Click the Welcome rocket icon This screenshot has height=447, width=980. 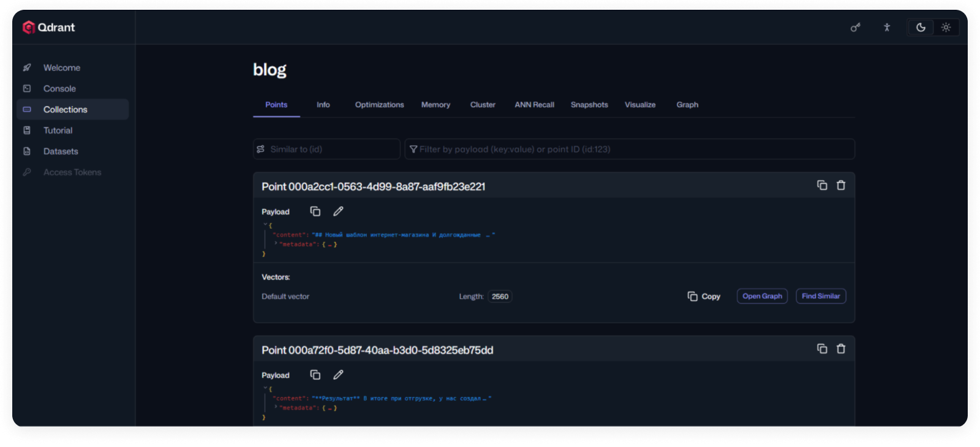(27, 67)
